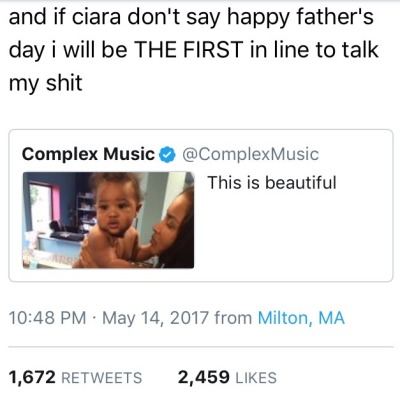Click the LIKES label
The width and height of the screenshot is (400, 401).
(256, 378)
